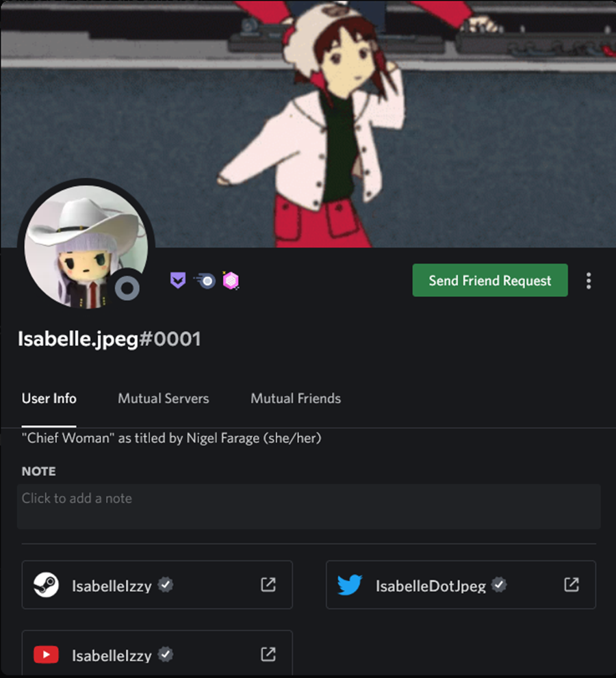Open the Twitter IsabelleDotJpeg external link icon
616x678 pixels.
(x=572, y=584)
